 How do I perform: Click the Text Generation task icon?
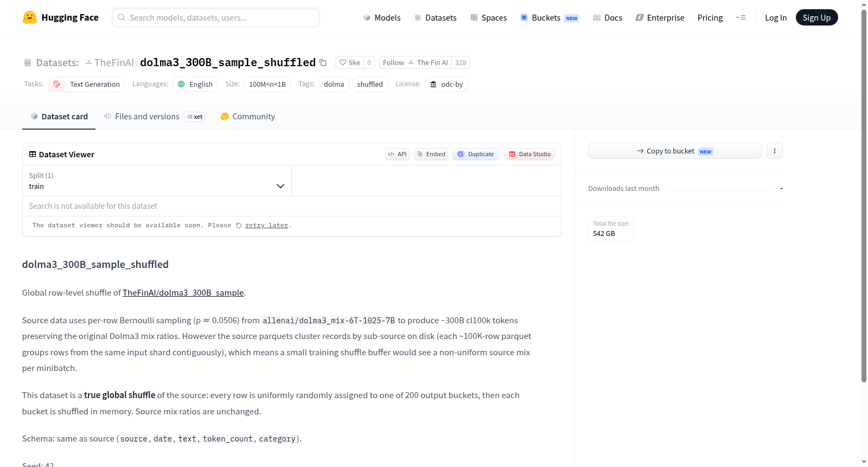(57, 84)
